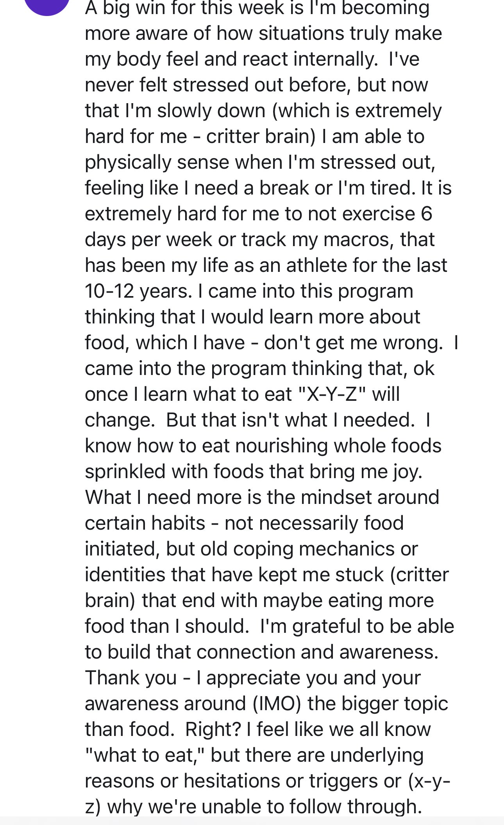Click the words "Thank you"
The height and width of the screenshot is (825, 504).
130,678
